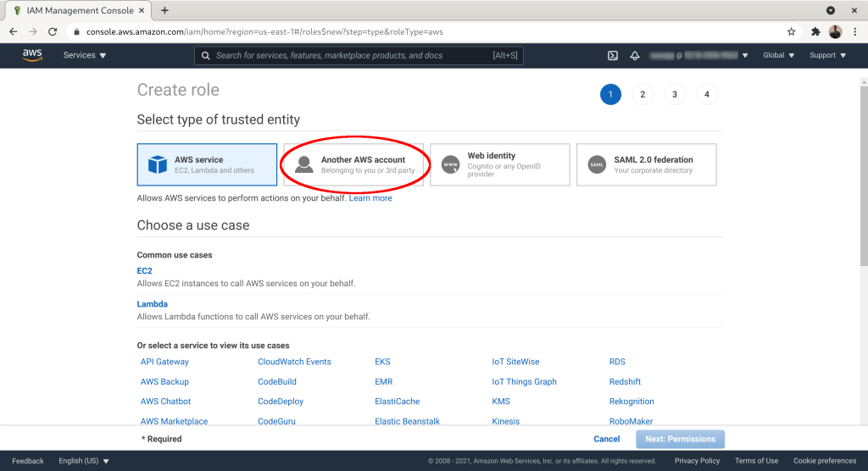Click Next: Permissions button
The height and width of the screenshot is (471, 868).
click(681, 439)
